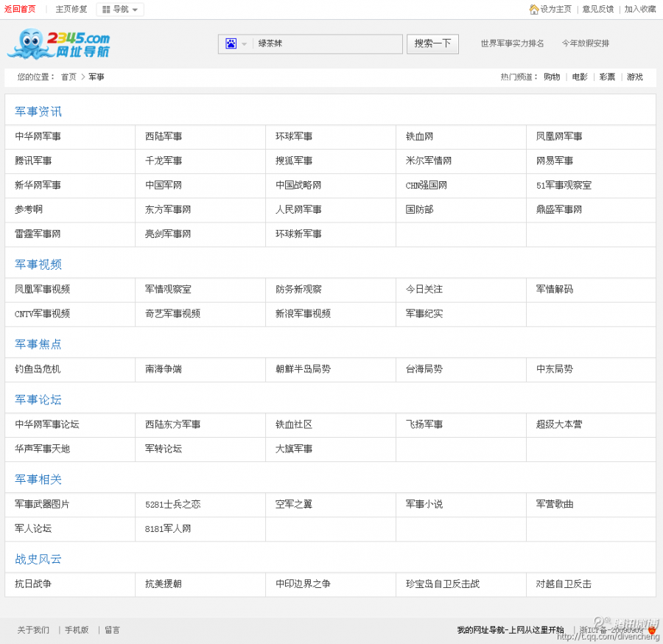Open the 空军之翼 link
663x644 pixels.
pyautogui.click(x=294, y=504)
